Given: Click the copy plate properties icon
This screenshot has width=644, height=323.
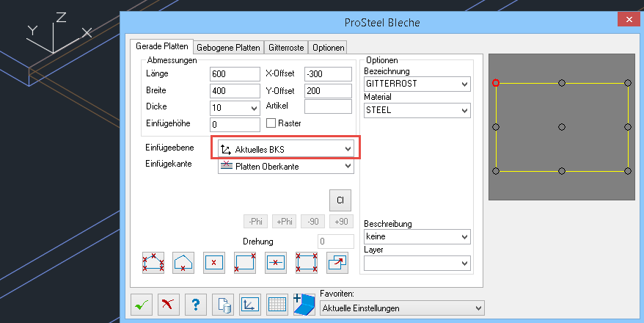Looking at the screenshot, I should pyautogui.click(x=337, y=263).
